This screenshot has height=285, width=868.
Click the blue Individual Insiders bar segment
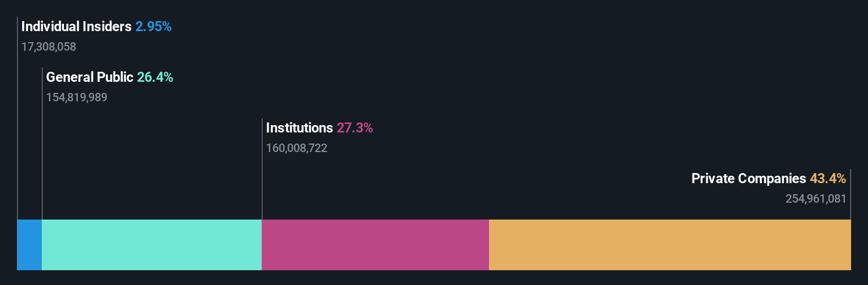(x=29, y=245)
